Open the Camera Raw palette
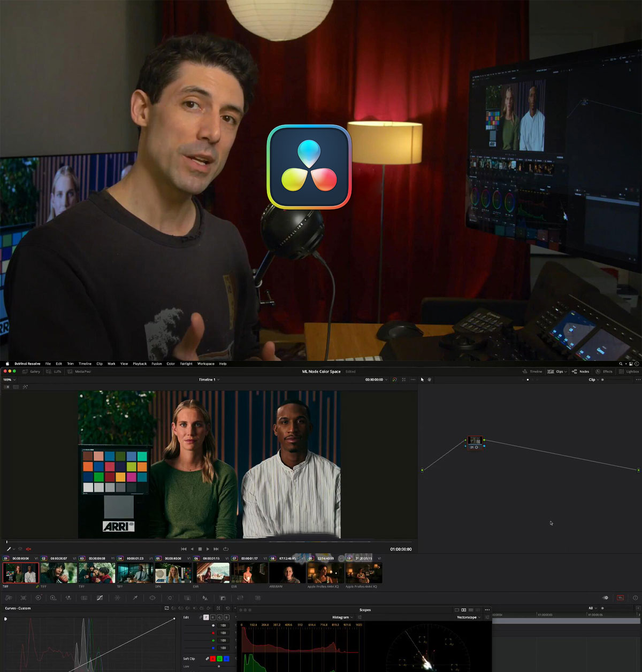 click(x=9, y=598)
